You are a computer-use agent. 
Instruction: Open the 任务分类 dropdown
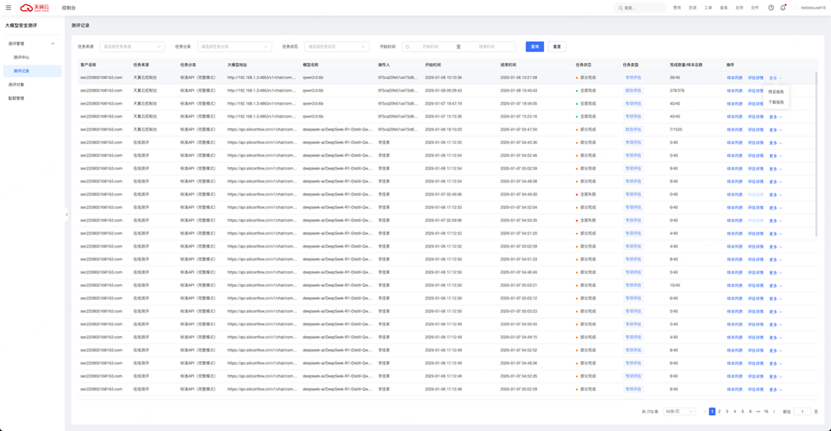(234, 46)
